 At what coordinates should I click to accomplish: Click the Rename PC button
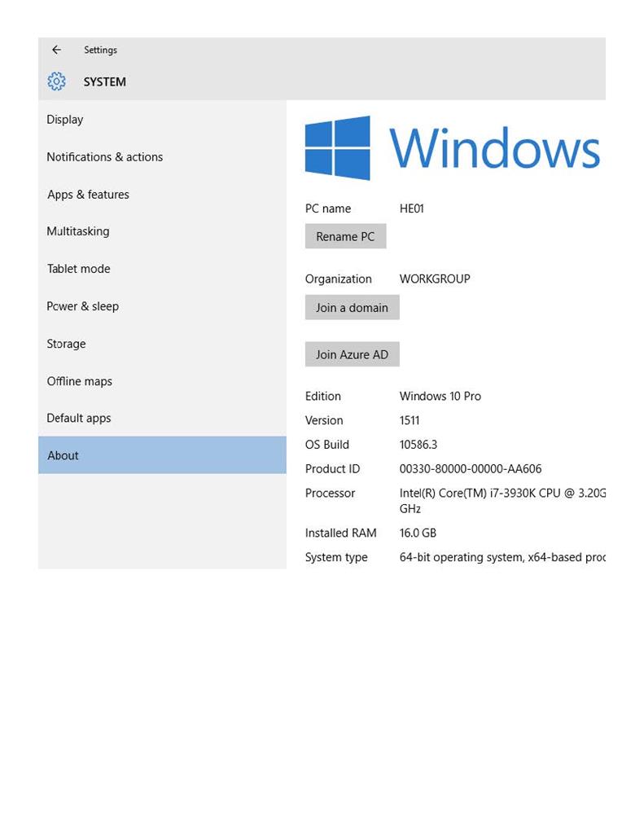(345, 236)
